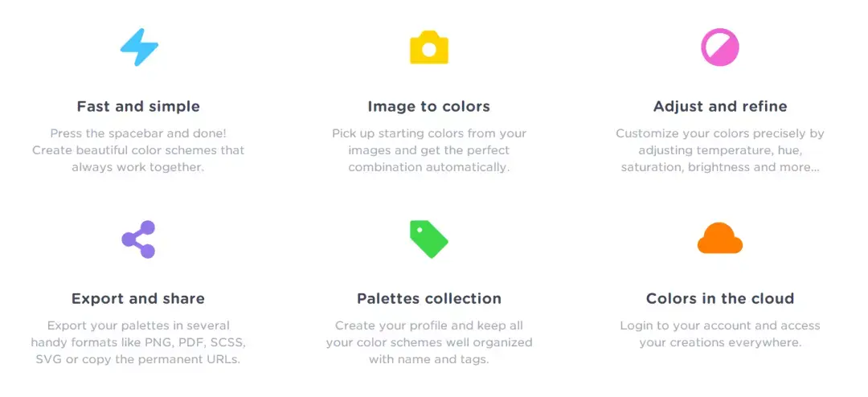868x397 pixels.
Task: Open the "Adjust and refine" heading
Action: pos(720,106)
